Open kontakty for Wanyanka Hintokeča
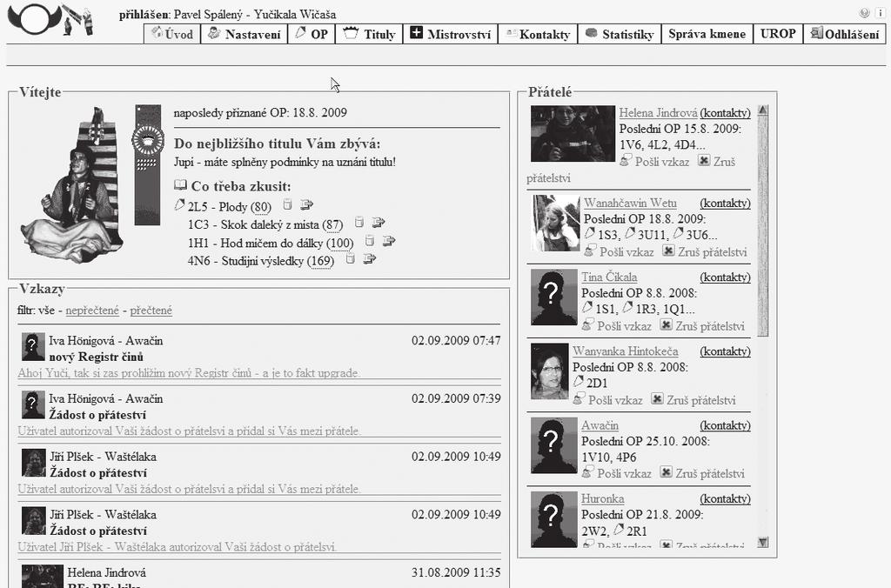This screenshot has height=588, width=891. [725, 351]
